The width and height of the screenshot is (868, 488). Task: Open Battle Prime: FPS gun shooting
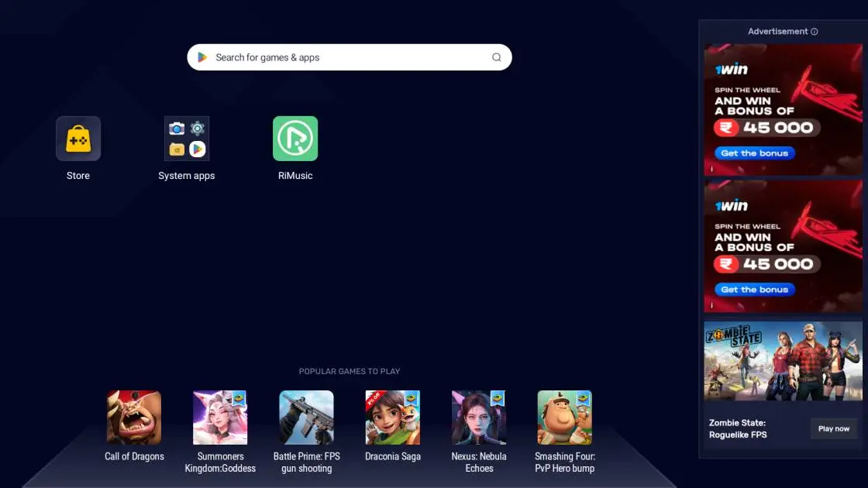[x=306, y=418]
